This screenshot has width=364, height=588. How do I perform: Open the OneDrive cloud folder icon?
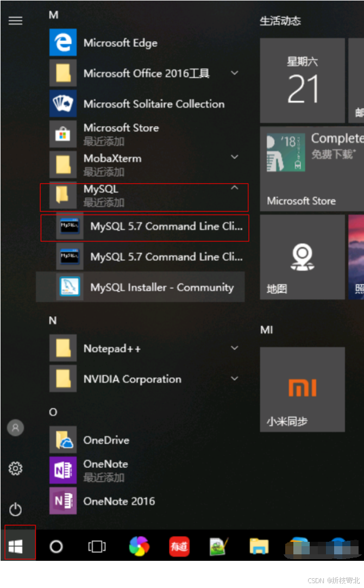[63, 440]
